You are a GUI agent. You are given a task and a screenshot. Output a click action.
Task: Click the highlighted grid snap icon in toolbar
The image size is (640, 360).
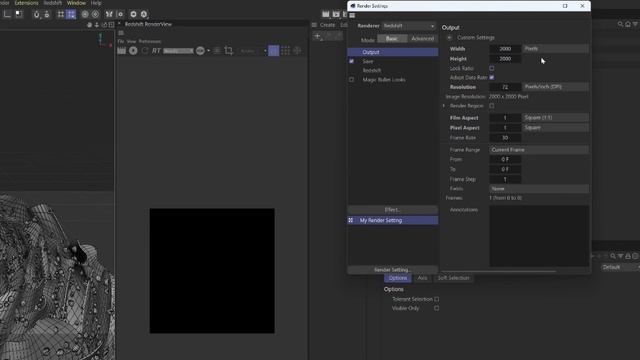(71, 14)
